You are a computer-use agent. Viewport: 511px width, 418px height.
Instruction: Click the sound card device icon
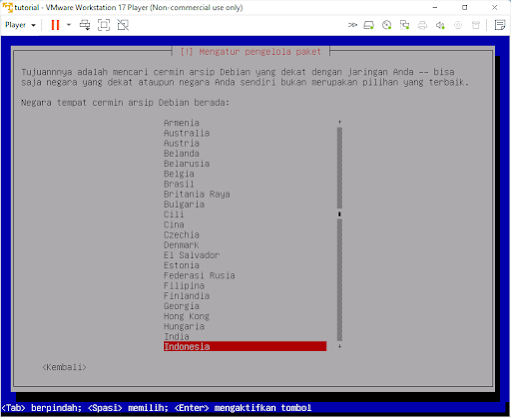[440, 25]
